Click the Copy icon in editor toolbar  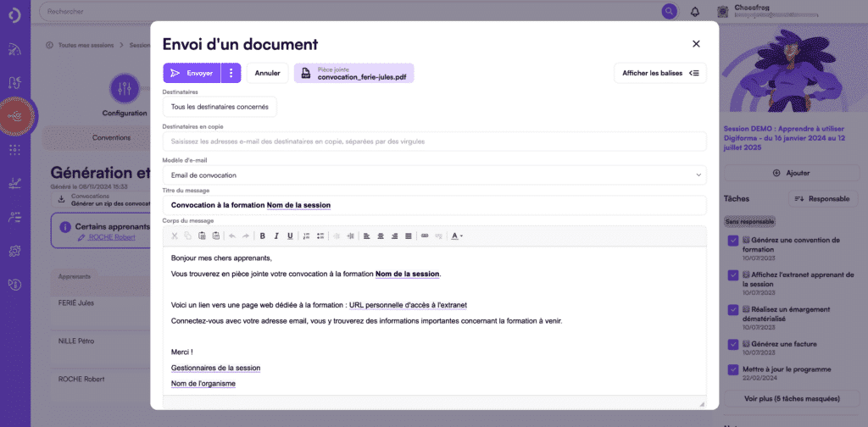188,236
